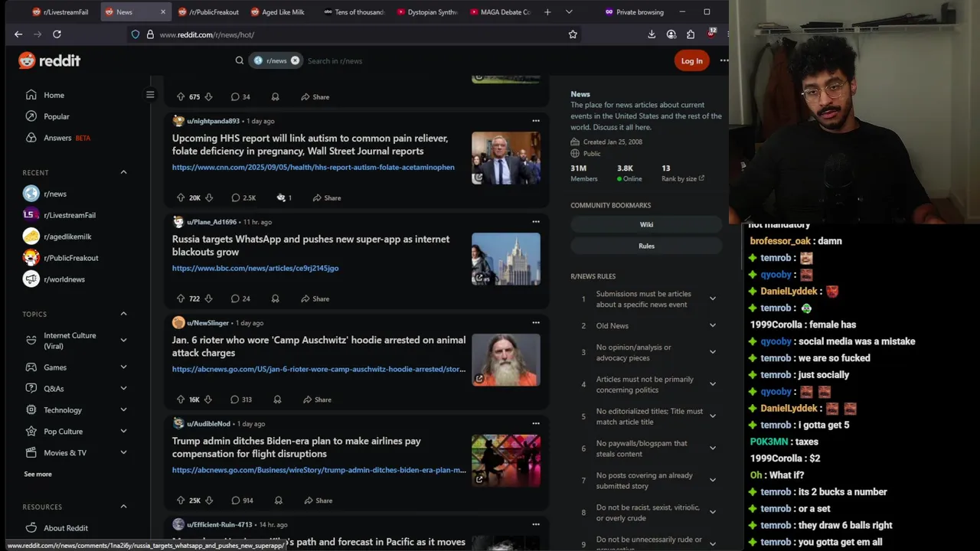The image size is (980, 551).
Task: Remove r/news search filter chip
Action: 295,60
